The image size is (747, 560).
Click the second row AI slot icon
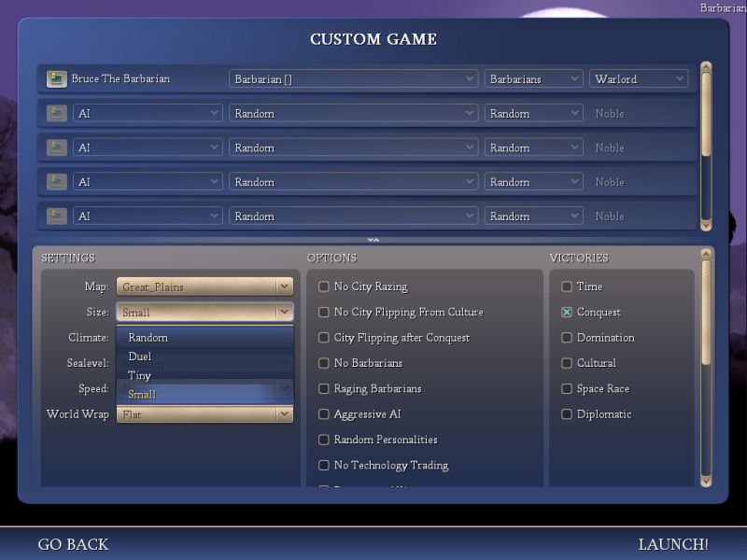coord(57,114)
